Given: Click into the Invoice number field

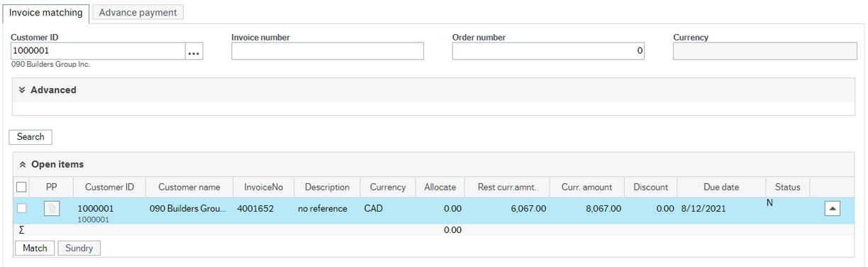Looking at the screenshot, I should point(328,51).
